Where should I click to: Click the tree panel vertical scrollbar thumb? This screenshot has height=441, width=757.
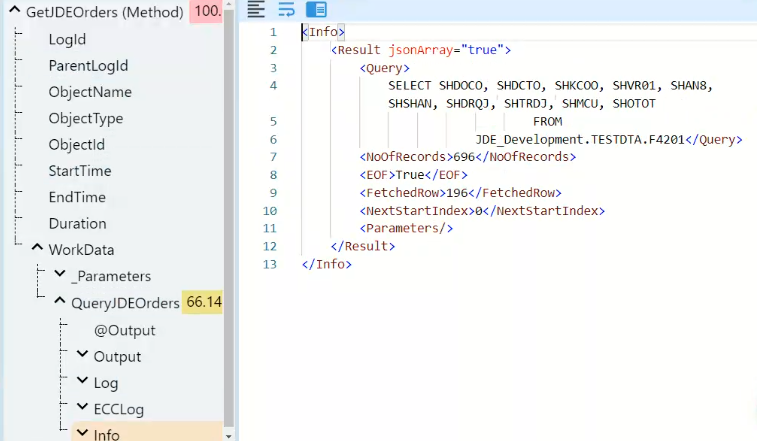(229, 217)
